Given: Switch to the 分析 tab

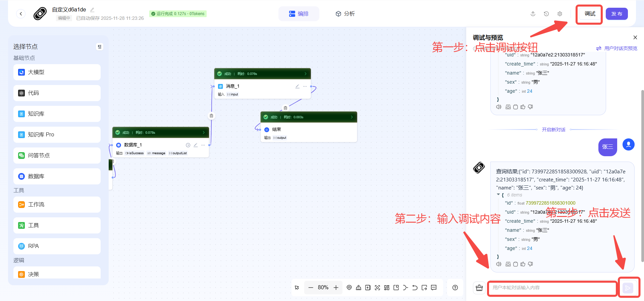Looking at the screenshot, I should (345, 14).
